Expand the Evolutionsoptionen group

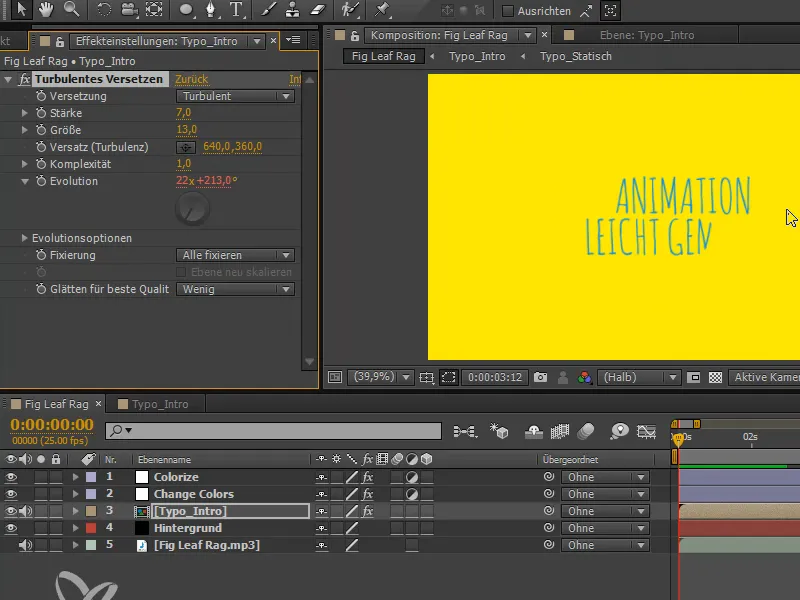click(24, 238)
